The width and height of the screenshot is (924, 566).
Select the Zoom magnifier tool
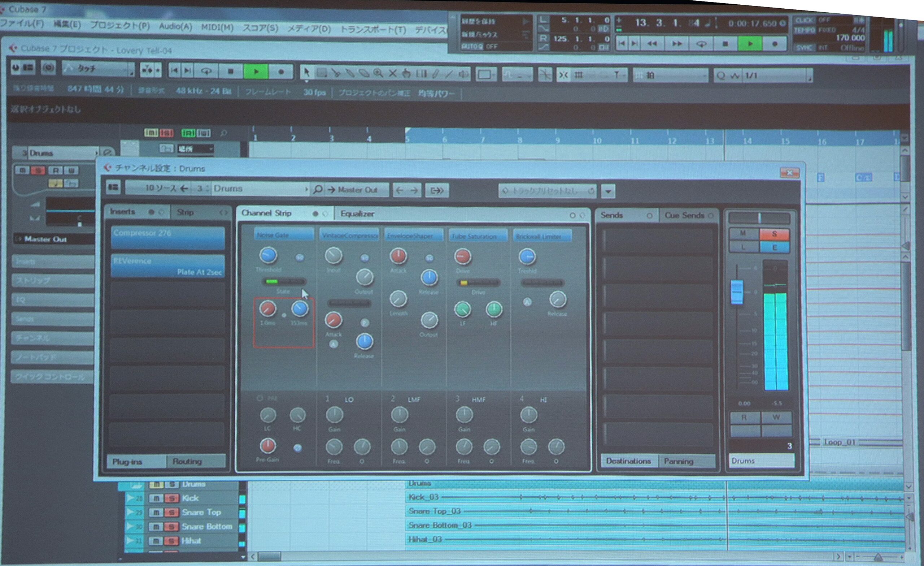[x=378, y=74]
